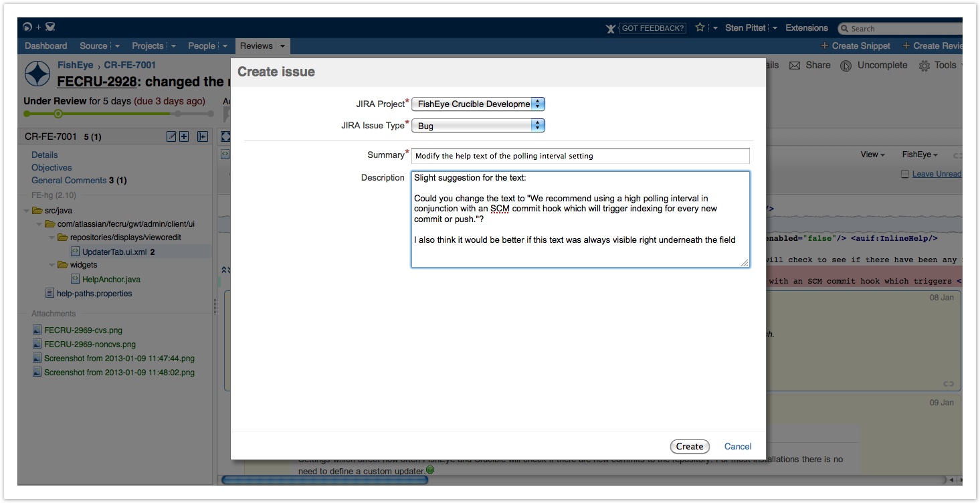This screenshot has width=980, height=503.
Task: Open the Extensions menu
Action: tap(807, 28)
